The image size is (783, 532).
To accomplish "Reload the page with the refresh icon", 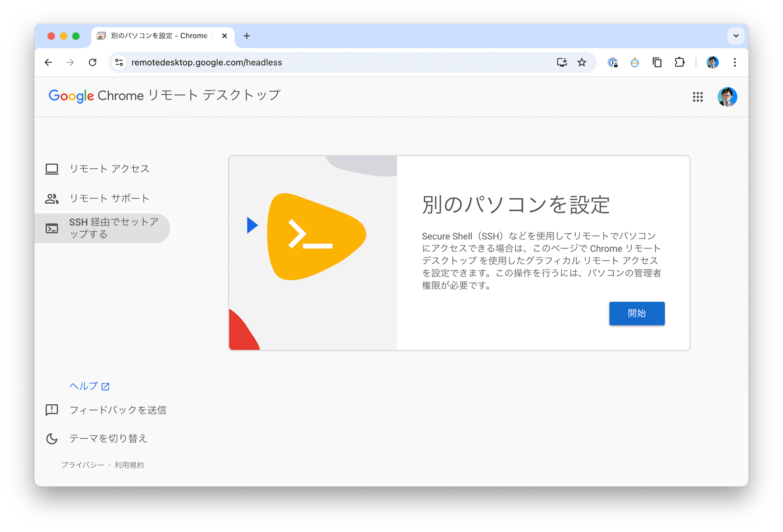I will (92, 62).
